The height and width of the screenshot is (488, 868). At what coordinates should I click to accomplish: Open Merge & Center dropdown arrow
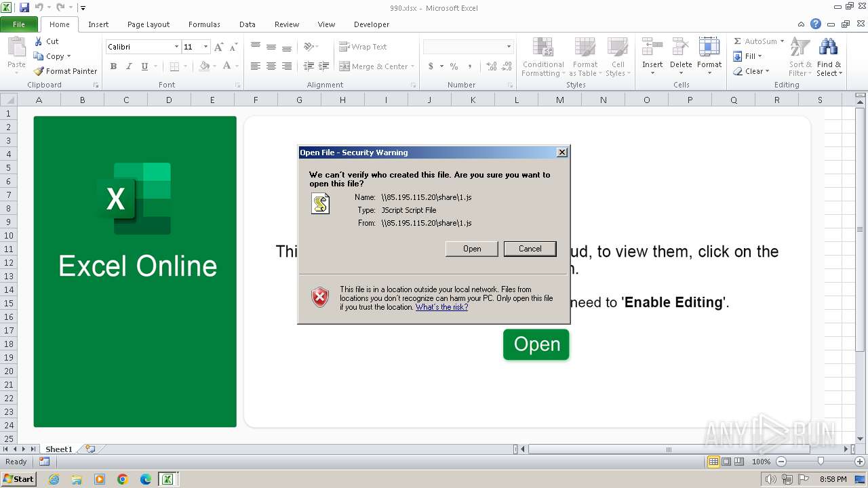click(414, 66)
